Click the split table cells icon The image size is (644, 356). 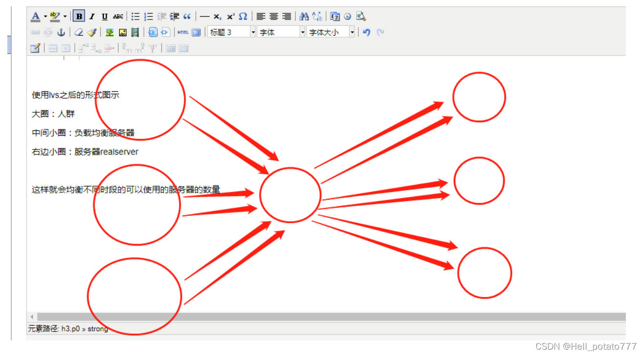[170, 48]
